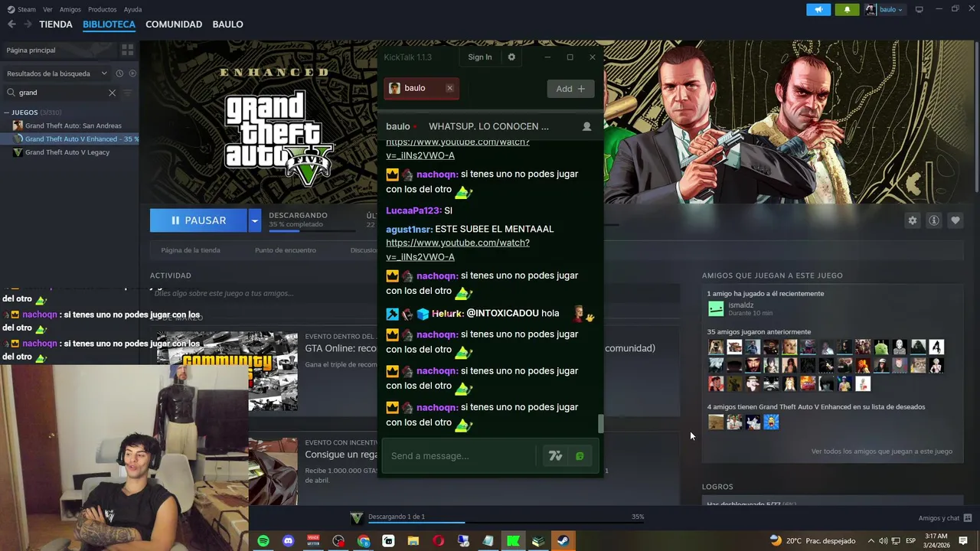Clear the 'grand' search with X
Viewport: 980px width, 551px height.
[112, 93]
